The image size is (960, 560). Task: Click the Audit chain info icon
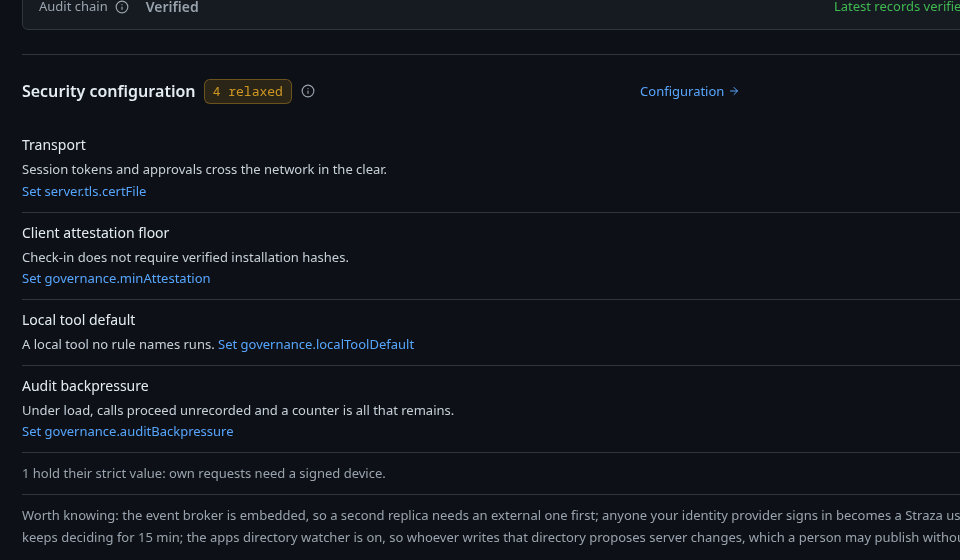[122, 7]
